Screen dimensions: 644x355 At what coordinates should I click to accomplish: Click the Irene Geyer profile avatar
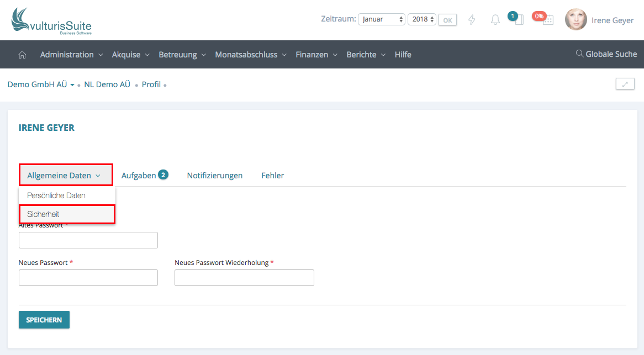click(576, 20)
